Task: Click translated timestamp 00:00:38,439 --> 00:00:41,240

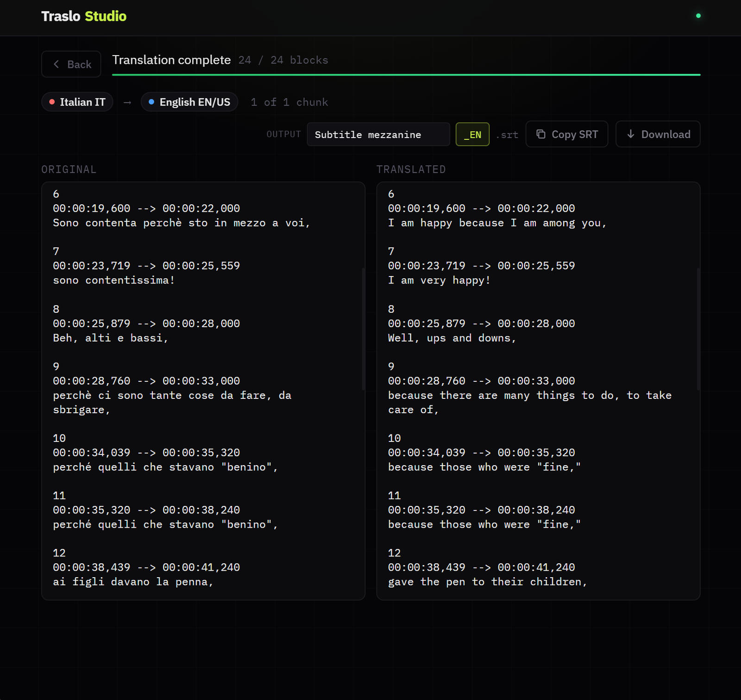Action: pos(482,568)
